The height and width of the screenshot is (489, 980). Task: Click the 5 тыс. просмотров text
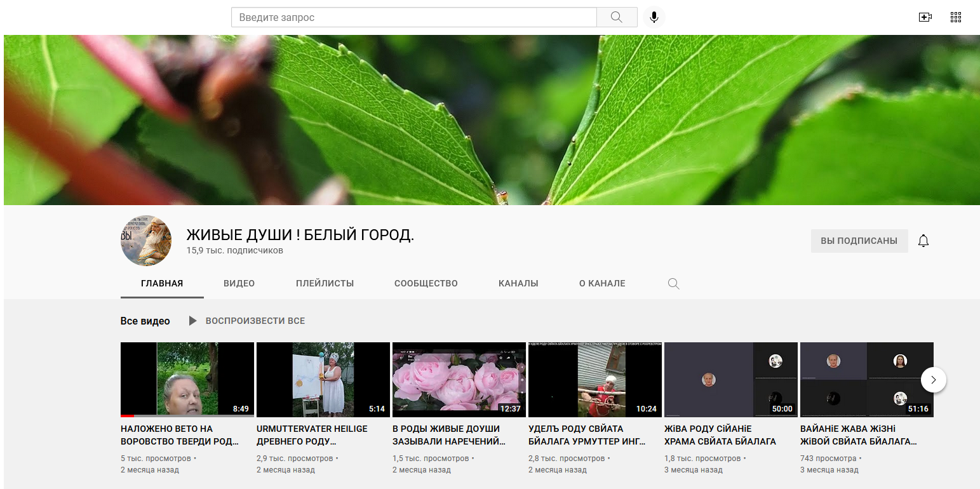click(156, 458)
